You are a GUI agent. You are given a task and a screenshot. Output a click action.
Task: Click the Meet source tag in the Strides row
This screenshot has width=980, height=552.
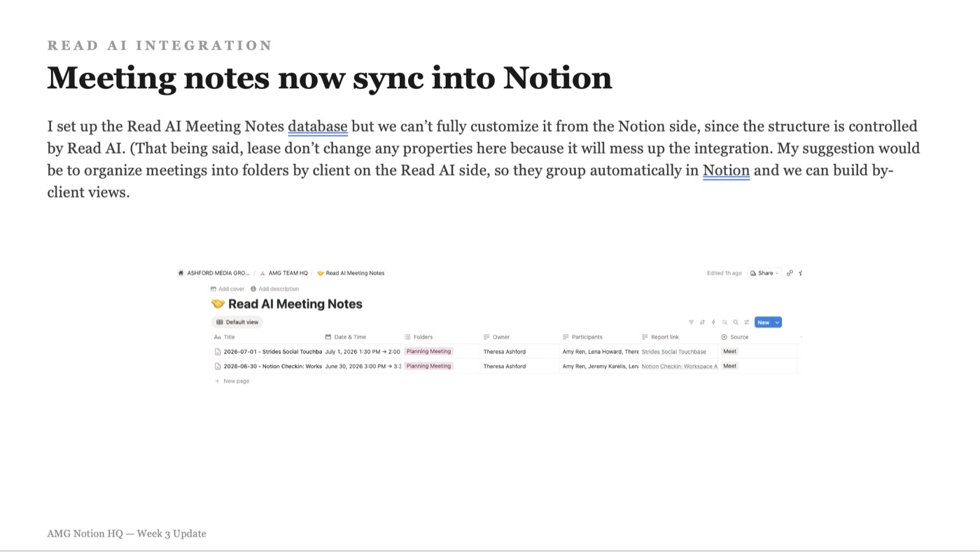click(x=729, y=352)
